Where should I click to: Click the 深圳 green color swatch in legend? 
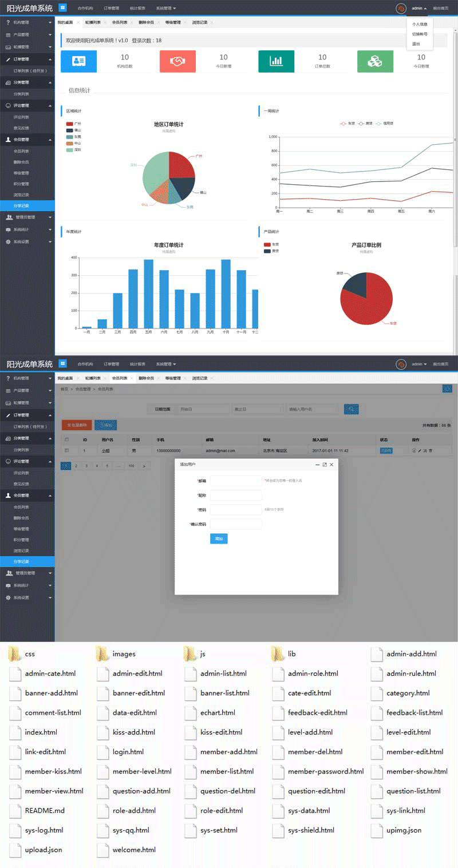click(70, 149)
